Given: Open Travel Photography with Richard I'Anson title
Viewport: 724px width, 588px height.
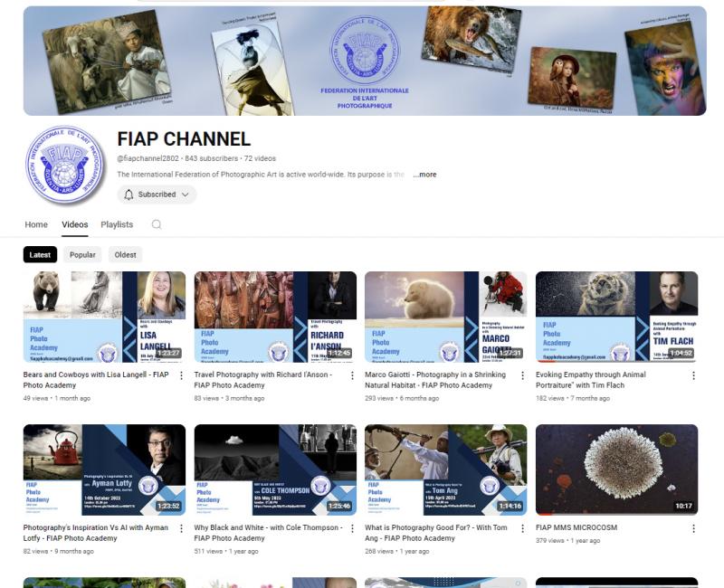Looking at the screenshot, I should pos(263,380).
